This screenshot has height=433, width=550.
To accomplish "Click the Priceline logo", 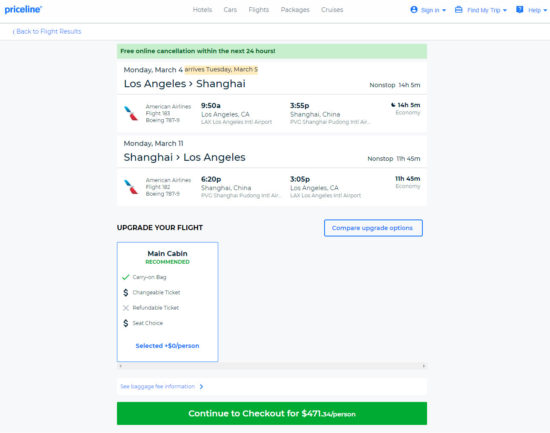I will point(23,9).
